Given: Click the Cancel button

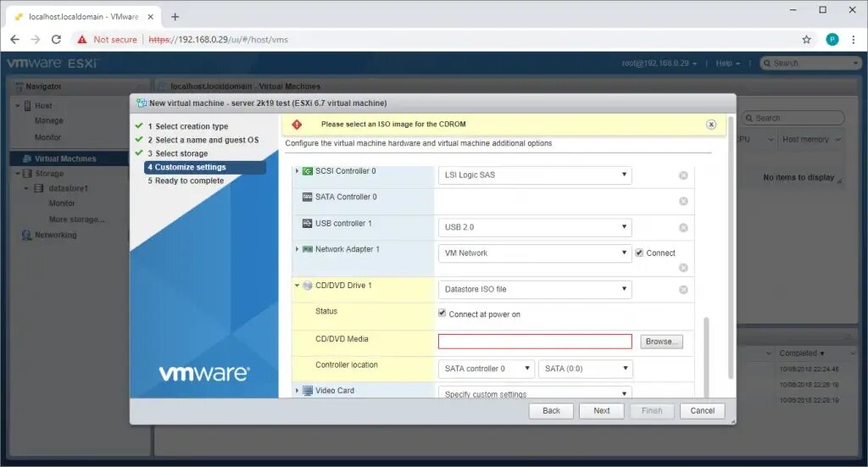Looking at the screenshot, I should click(702, 411).
